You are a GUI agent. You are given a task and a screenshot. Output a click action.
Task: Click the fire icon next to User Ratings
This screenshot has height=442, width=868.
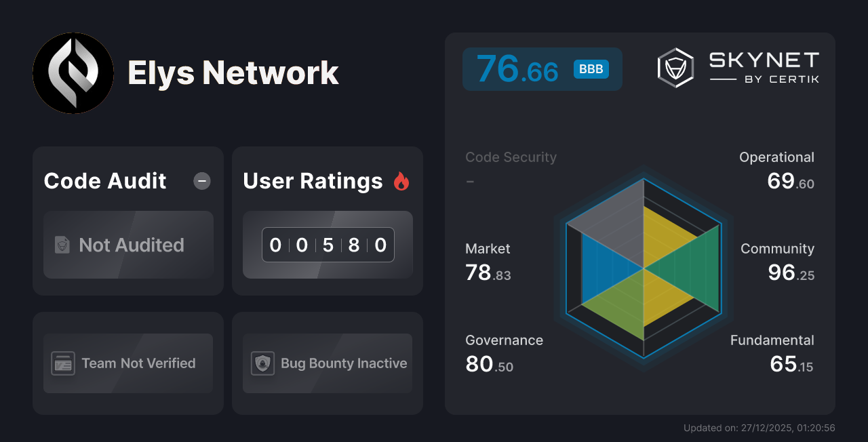pyautogui.click(x=401, y=180)
